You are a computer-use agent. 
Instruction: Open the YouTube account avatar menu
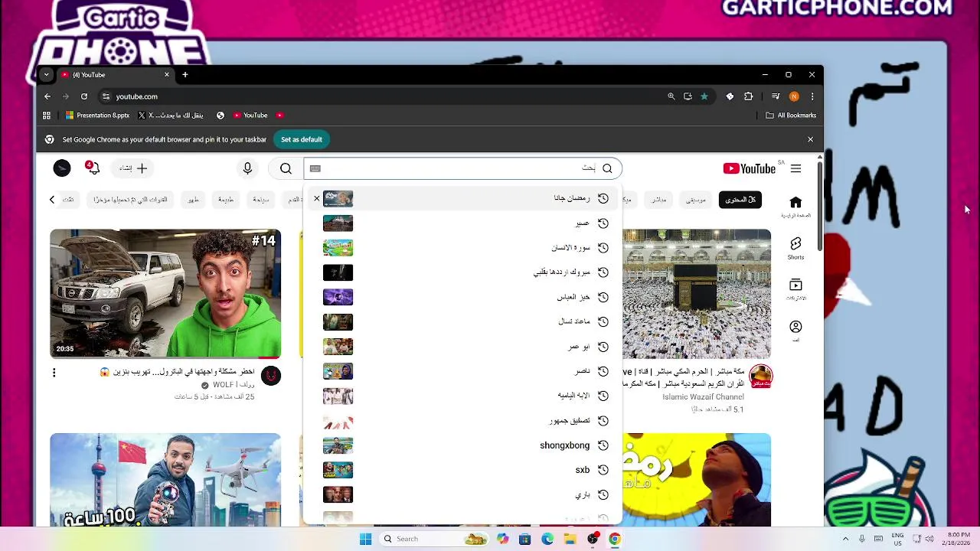[62, 168]
